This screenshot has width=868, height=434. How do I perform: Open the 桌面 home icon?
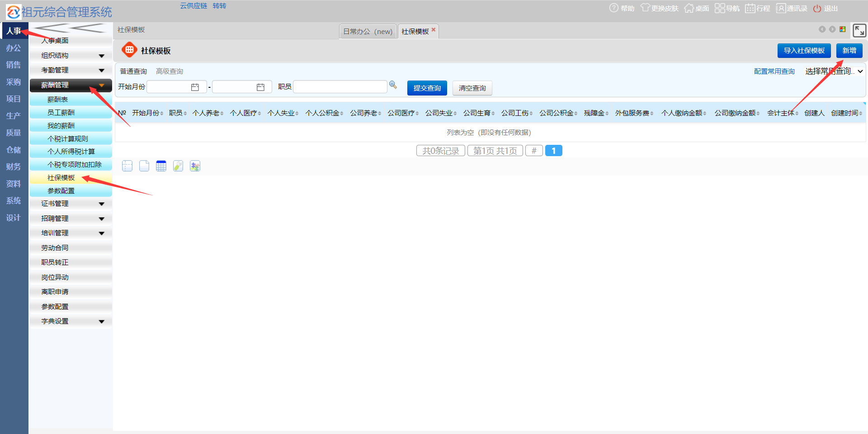pyautogui.click(x=689, y=8)
